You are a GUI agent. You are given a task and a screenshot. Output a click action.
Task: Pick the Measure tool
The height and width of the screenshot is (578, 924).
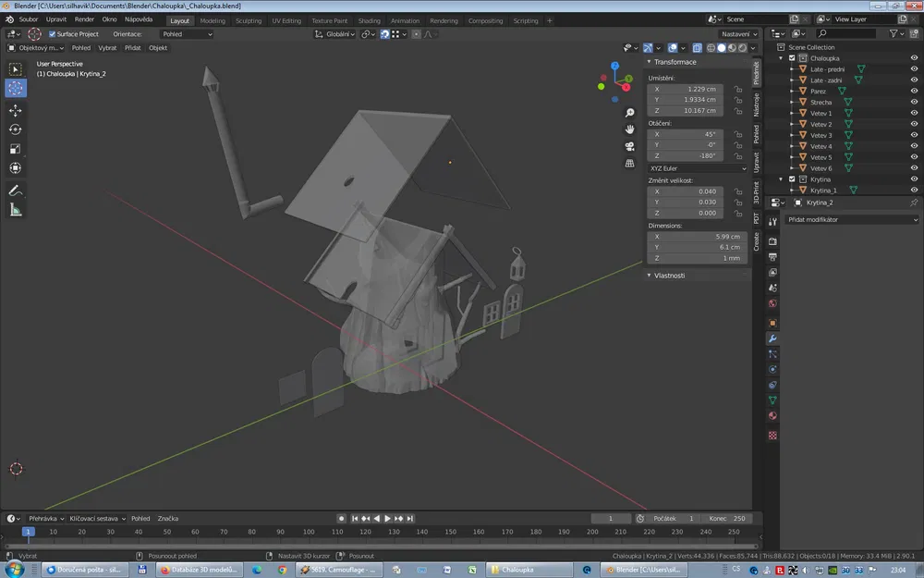(x=16, y=210)
